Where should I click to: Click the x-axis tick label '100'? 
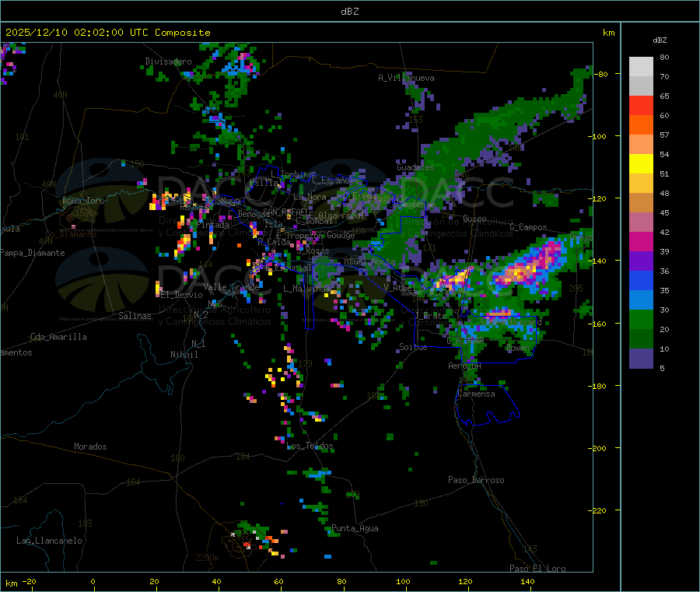(403, 581)
